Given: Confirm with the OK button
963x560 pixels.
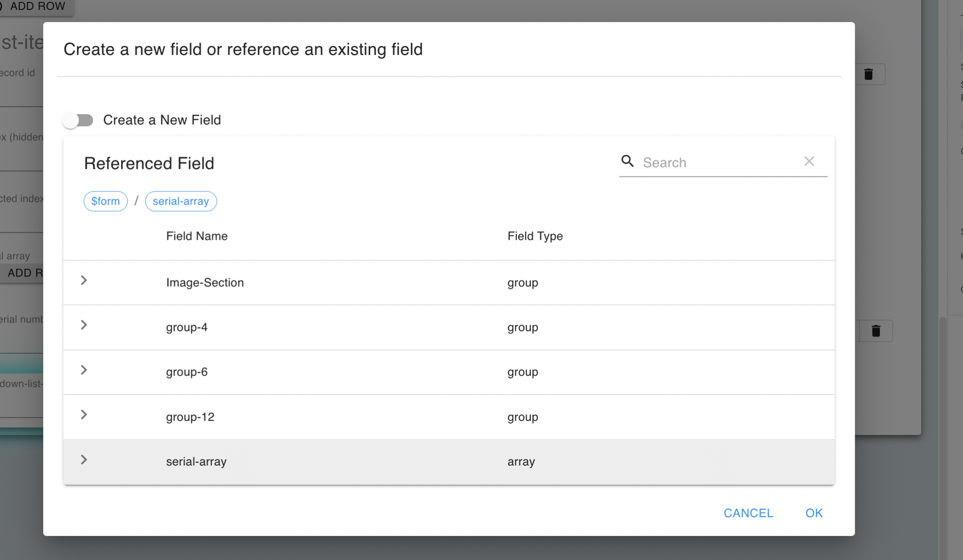Looking at the screenshot, I should [x=814, y=513].
